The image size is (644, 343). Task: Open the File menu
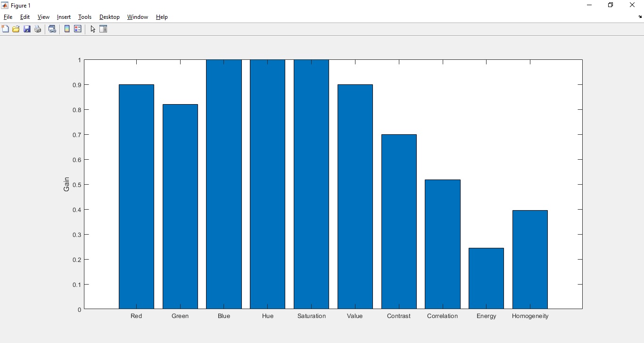tap(8, 17)
